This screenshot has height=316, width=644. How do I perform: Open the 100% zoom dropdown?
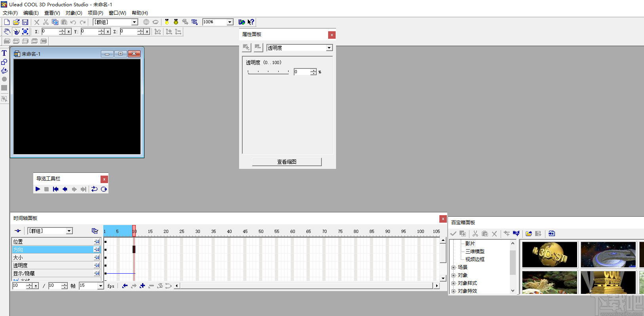pos(230,22)
